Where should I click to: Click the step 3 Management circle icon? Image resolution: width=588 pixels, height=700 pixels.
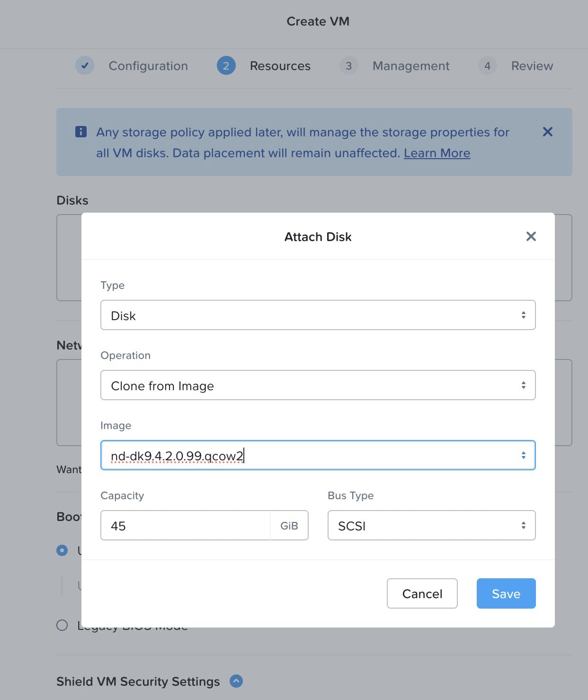(x=348, y=66)
